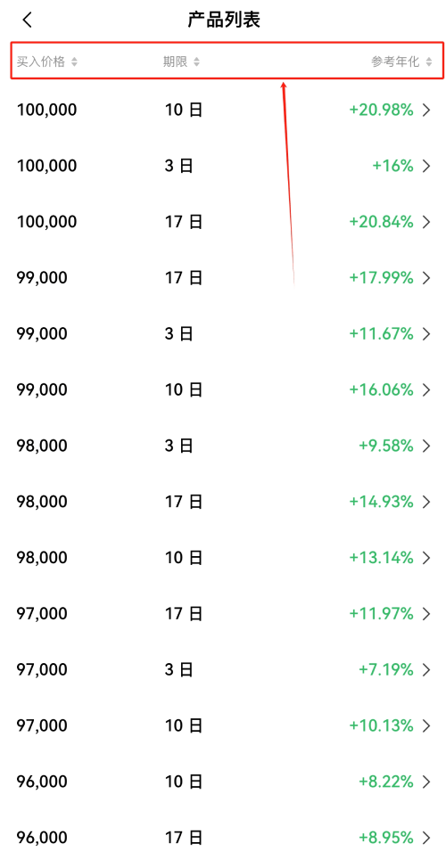Sort by 期限 arrows icon

coord(196,61)
